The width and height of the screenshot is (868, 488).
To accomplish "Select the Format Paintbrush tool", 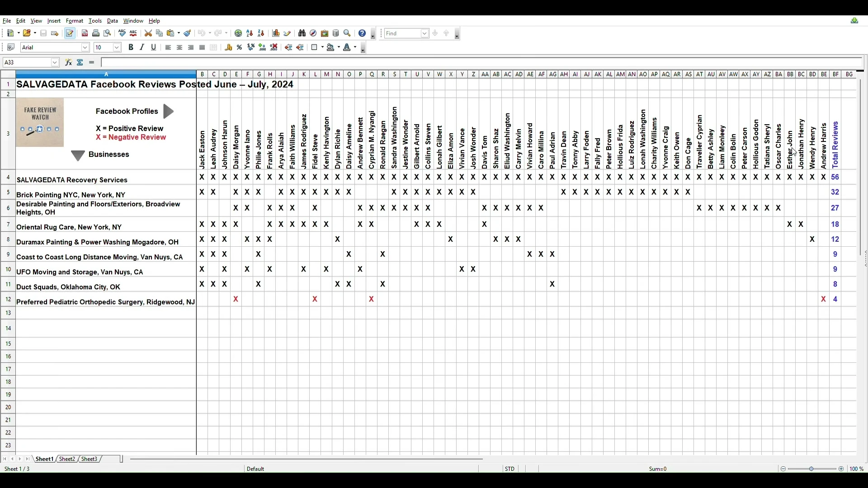I will point(188,33).
